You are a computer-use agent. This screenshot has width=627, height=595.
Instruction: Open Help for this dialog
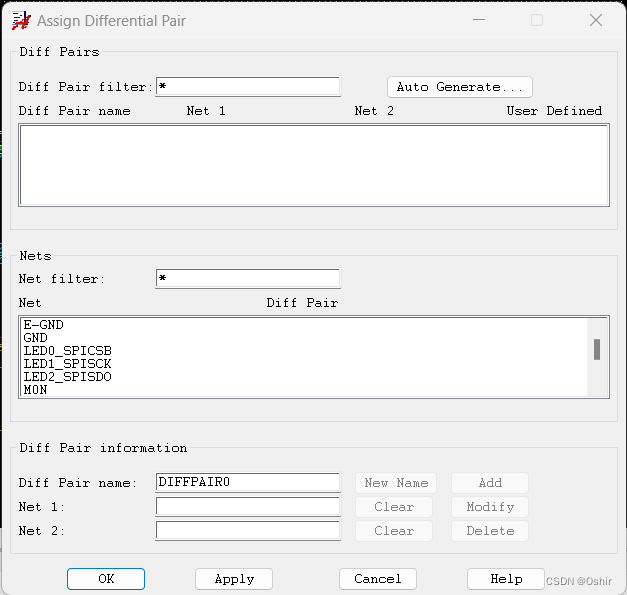tap(506, 579)
